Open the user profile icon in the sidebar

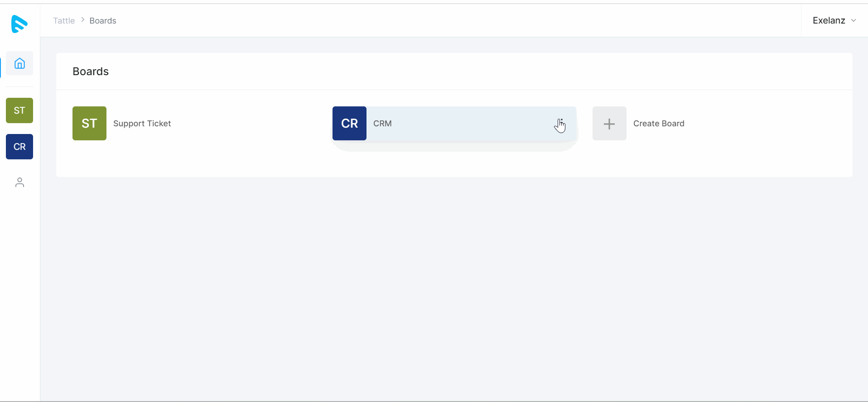tap(19, 182)
